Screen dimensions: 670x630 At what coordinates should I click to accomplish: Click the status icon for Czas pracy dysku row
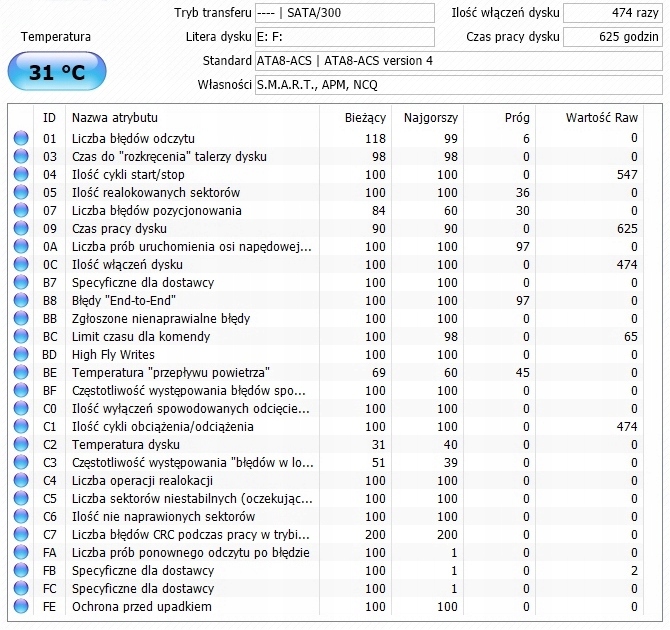point(21,228)
